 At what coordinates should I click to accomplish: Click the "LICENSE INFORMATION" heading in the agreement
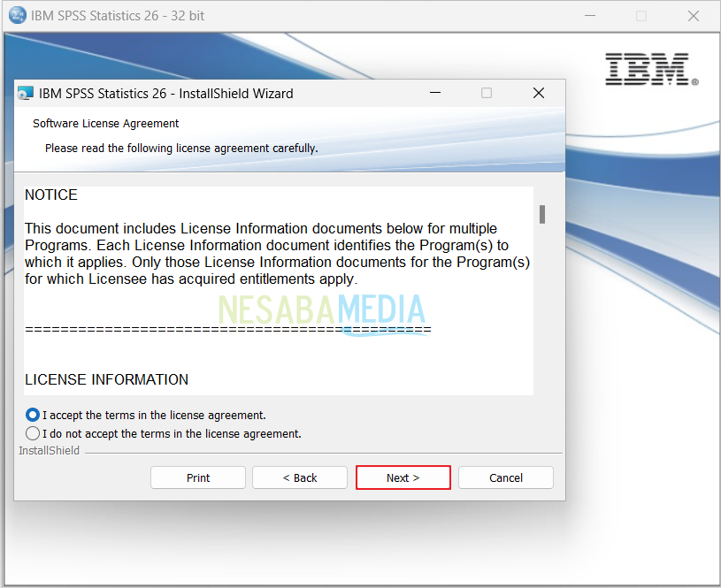[x=106, y=379]
